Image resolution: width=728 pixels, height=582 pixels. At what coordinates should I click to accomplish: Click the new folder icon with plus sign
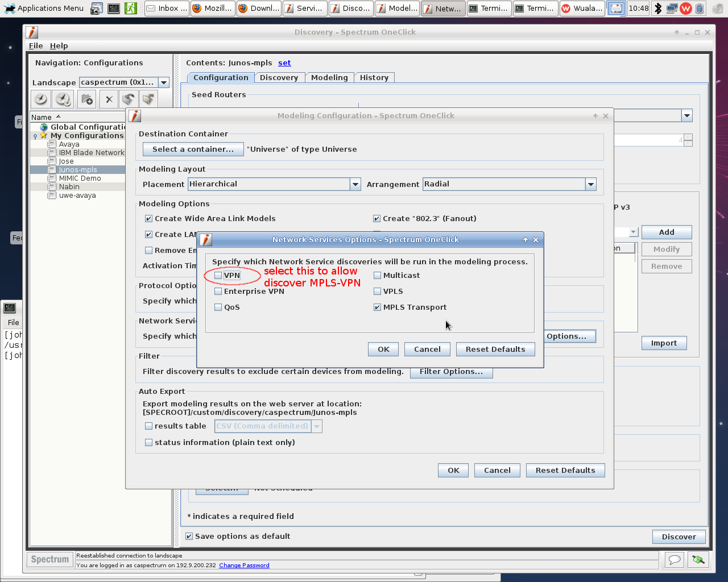87,99
